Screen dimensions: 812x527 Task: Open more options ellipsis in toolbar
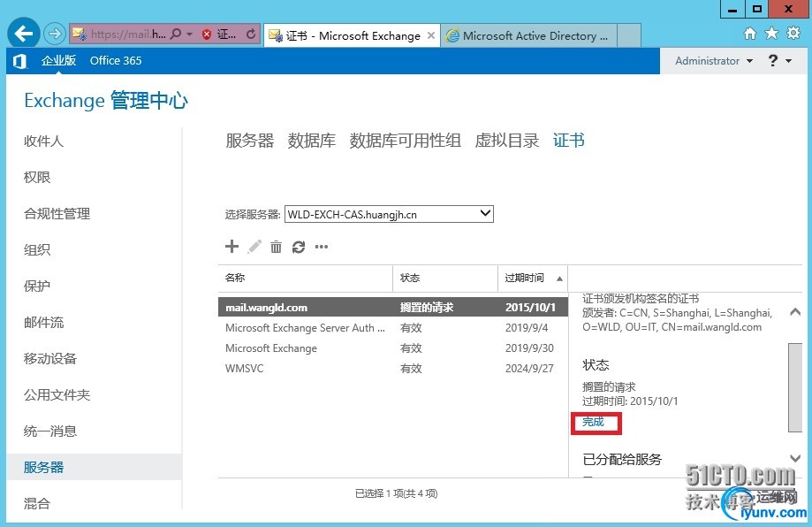tap(322, 247)
